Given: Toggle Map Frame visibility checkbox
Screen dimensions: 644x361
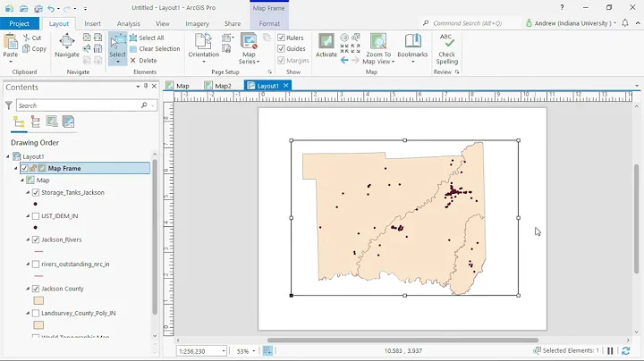Looking at the screenshot, I should click(x=24, y=168).
